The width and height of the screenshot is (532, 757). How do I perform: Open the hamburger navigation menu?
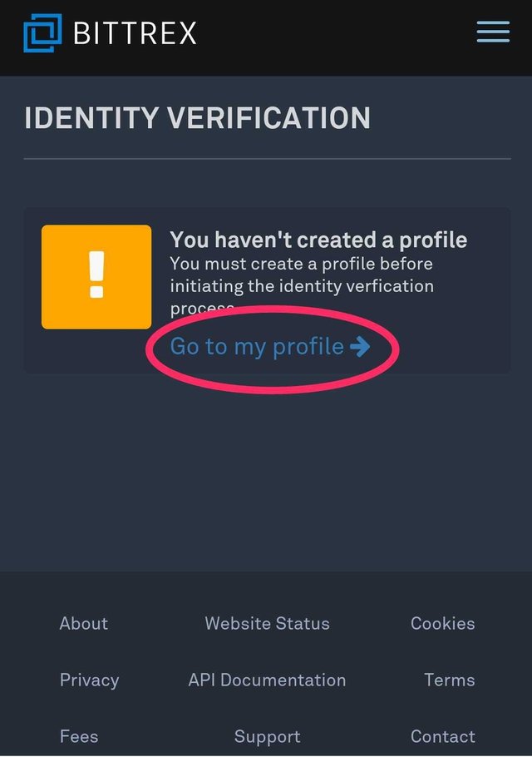493,32
